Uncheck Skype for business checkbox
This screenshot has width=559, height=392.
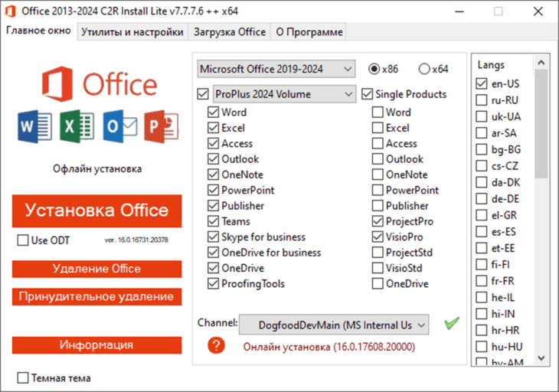213,237
